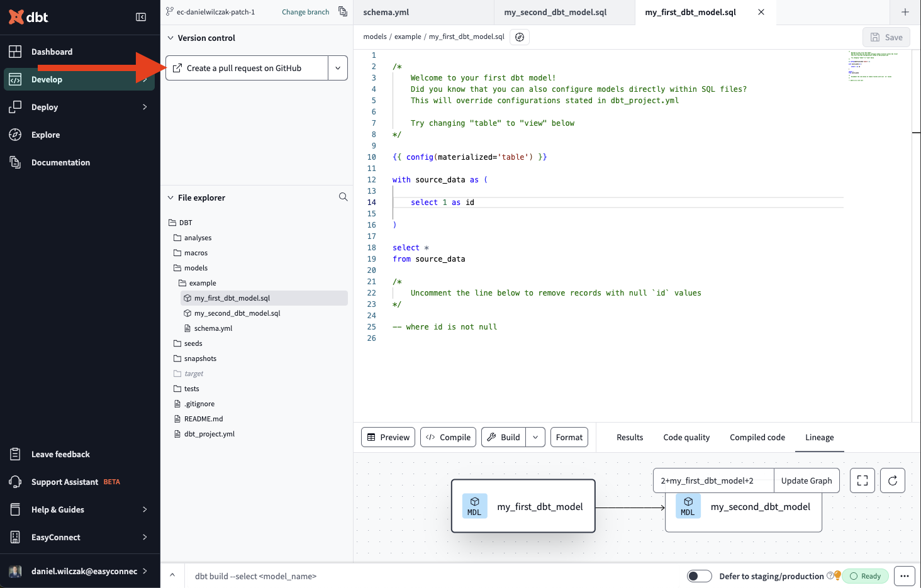Viewport: 921px width, 588px height.
Task: Click the Format button
Action: (569, 437)
